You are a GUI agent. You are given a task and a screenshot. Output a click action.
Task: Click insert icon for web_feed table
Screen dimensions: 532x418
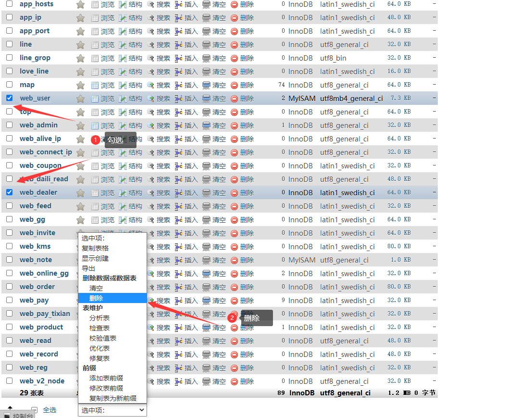pyautogui.click(x=178, y=206)
